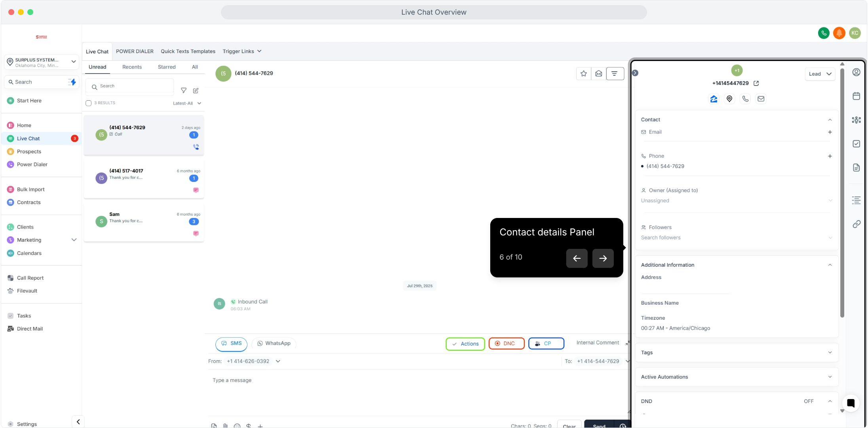Open the orange notifications bell
Image resolution: width=868 pixels, height=428 pixels.
[x=839, y=33]
